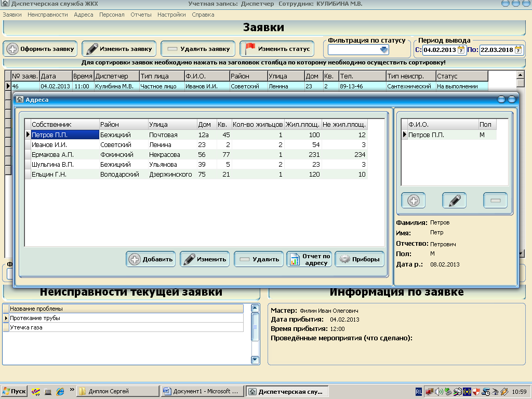This screenshot has height=399, width=532.
Task: Click the Изменить заявку button
Action: [119, 49]
